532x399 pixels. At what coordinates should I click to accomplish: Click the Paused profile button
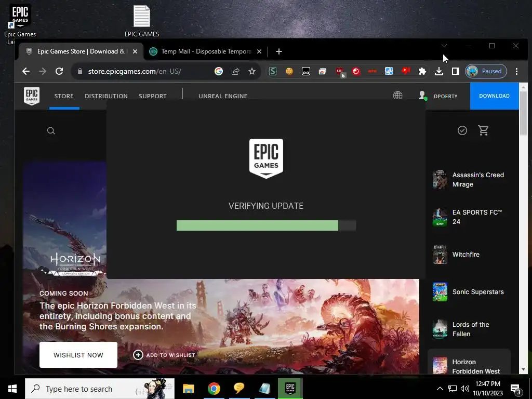tap(486, 71)
